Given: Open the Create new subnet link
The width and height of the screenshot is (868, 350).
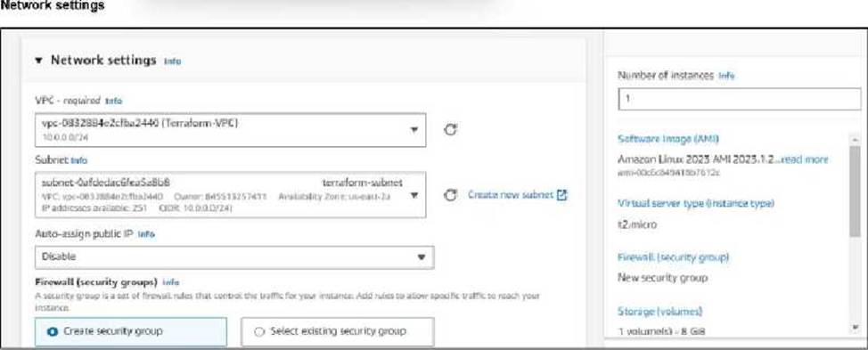Looking at the screenshot, I should (x=518, y=195).
